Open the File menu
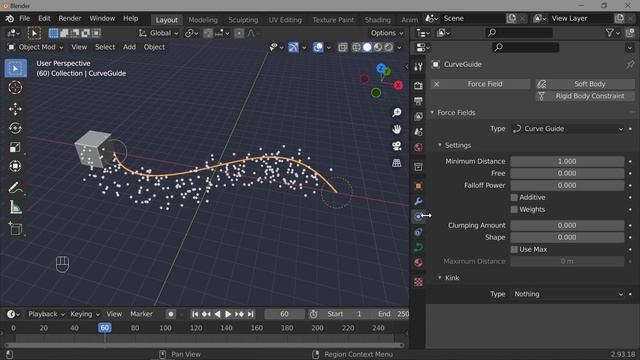 point(24,19)
